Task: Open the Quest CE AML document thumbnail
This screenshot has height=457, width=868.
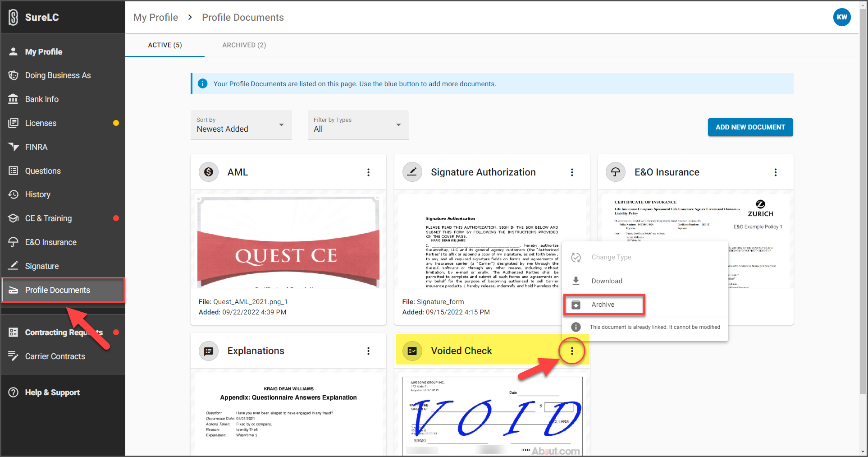Action: coord(288,241)
